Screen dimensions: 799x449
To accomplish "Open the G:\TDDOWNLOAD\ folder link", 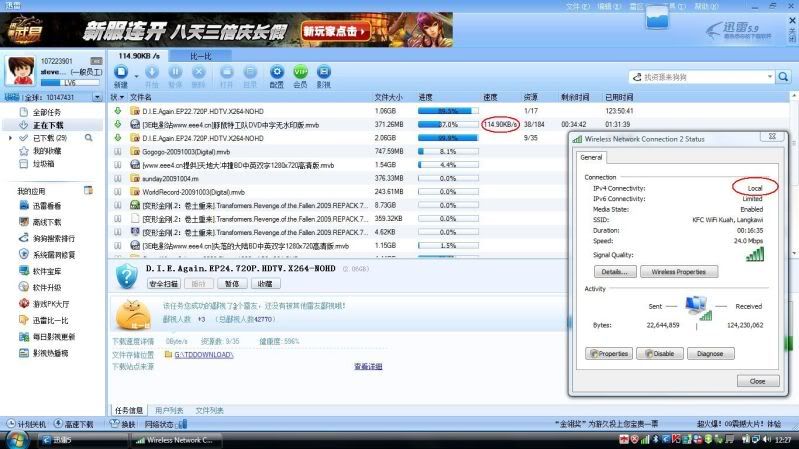I will point(203,354).
